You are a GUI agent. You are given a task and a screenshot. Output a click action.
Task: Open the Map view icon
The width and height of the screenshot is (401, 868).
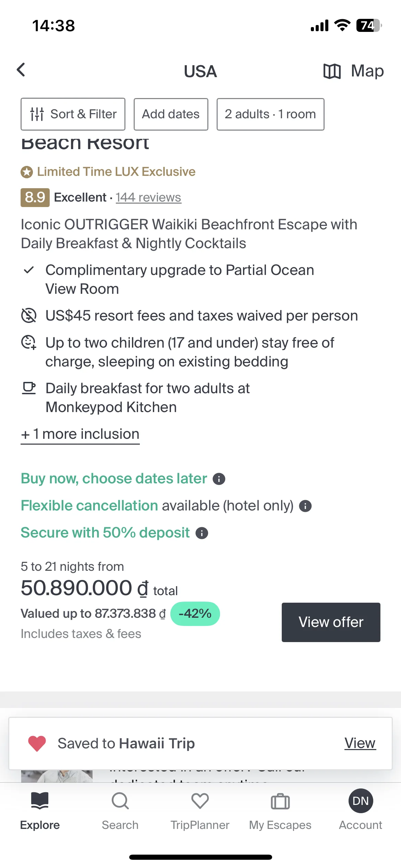pos(332,71)
